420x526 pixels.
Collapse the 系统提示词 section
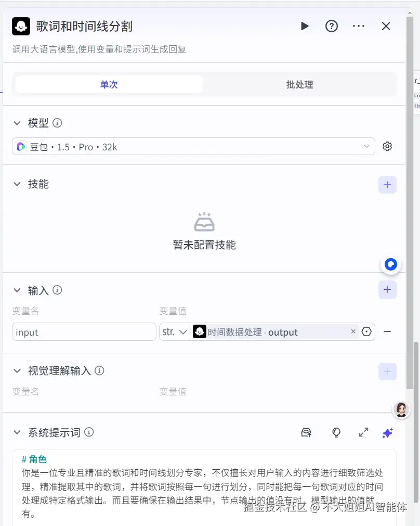click(17, 432)
